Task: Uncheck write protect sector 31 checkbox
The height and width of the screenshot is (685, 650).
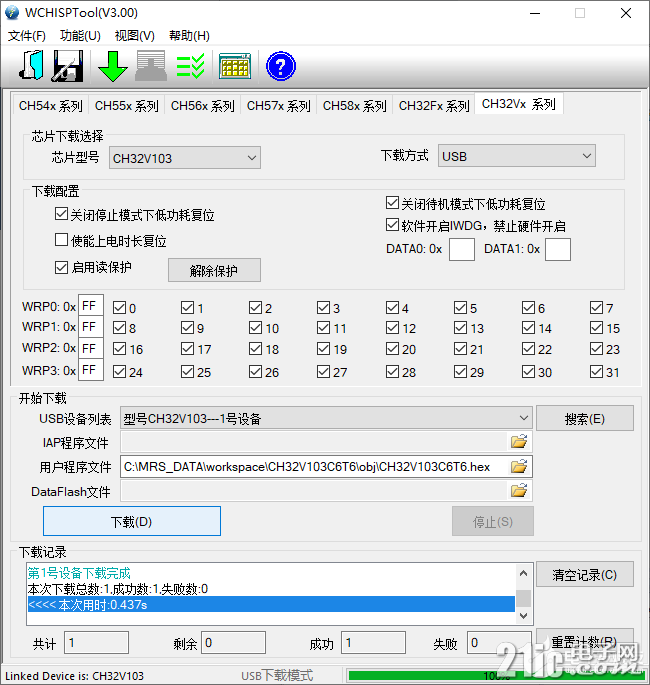Action: [x=596, y=372]
